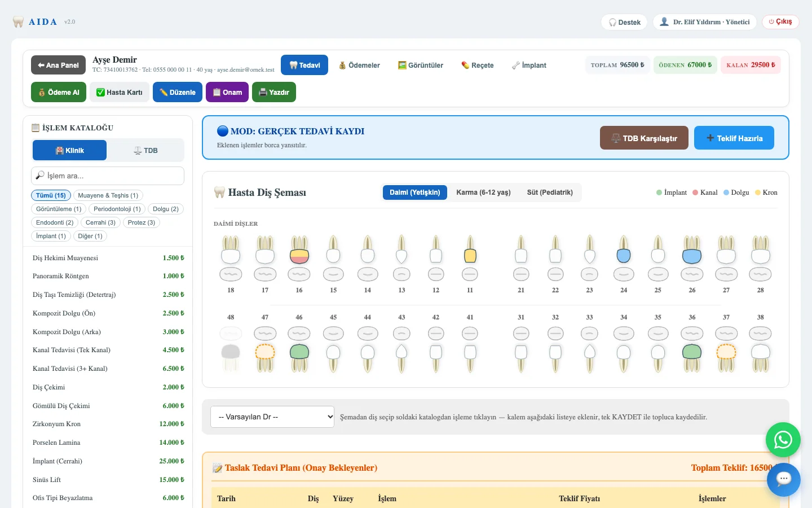Switch catalog to TDB price list

pyautogui.click(x=145, y=150)
